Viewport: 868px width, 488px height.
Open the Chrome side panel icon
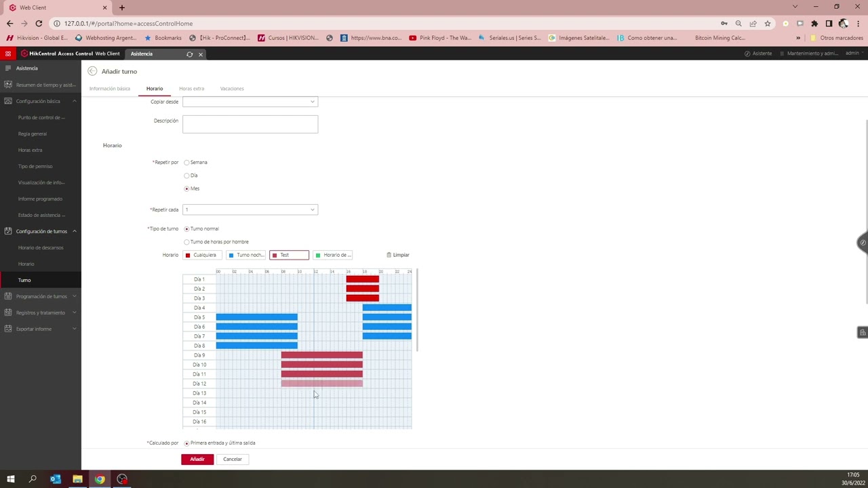click(829, 24)
